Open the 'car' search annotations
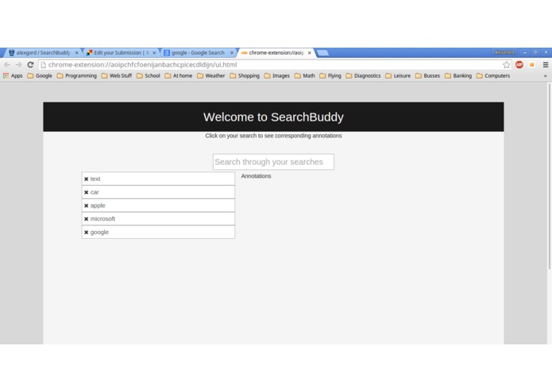The width and height of the screenshot is (552, 392). click(x=158, y=192)
